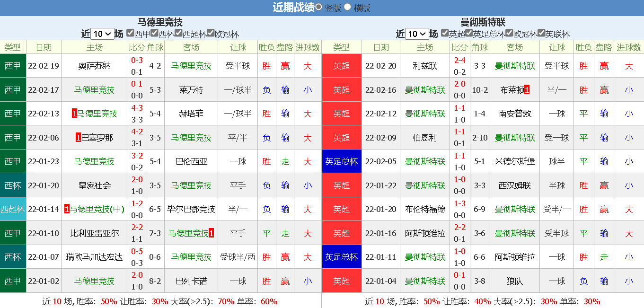The height and width of the screenshot is (308, 644).
Task: Click red card badge next to 布莱顿
Action: [527, 90]
